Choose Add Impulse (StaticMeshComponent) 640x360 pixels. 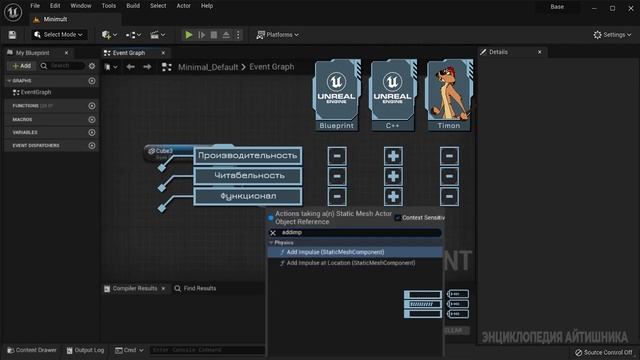(355, 252)
